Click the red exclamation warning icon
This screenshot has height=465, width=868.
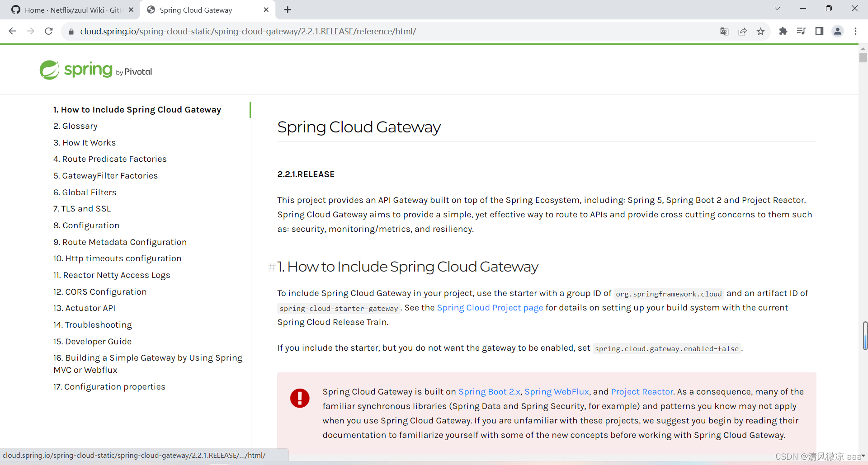click(x=300, y=398)
